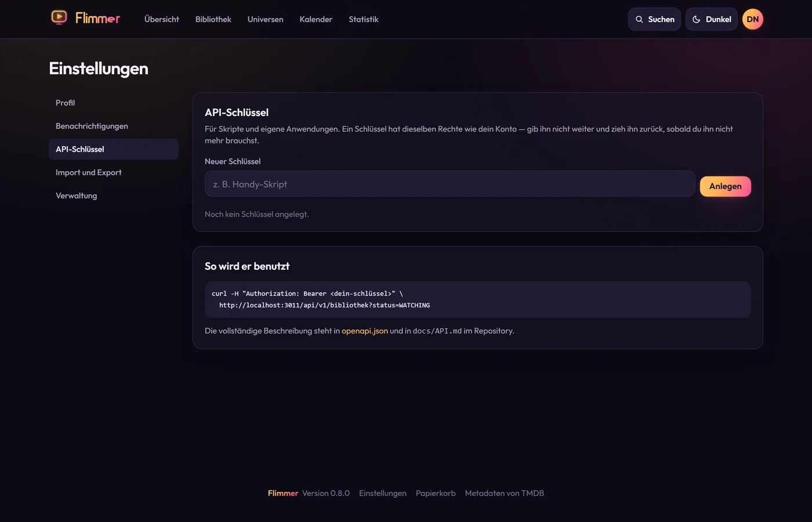Select Profil in settings sidebar
The width and height of the screenshot is (812, 522).
point(114,103)
